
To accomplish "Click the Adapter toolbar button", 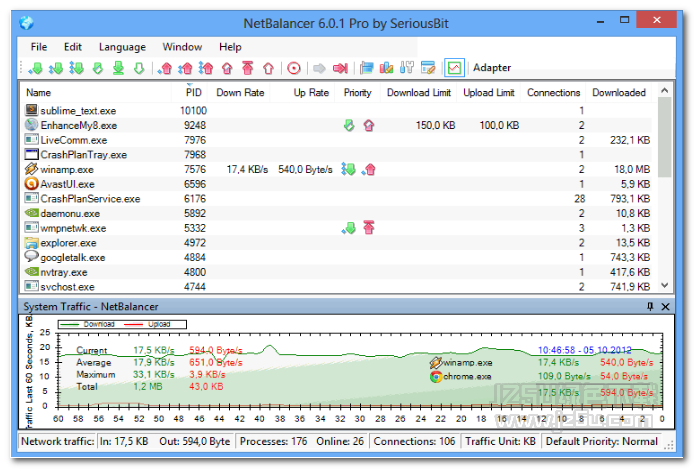I will pos(492,68).
